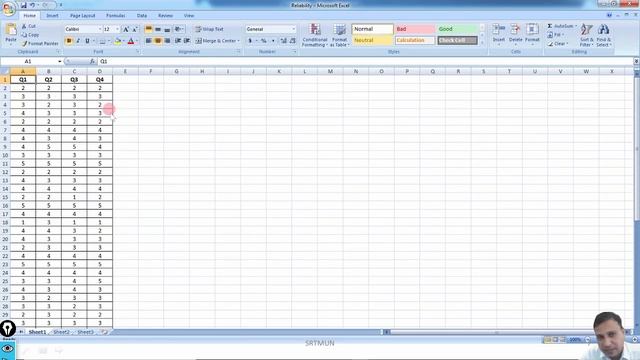Click the decrease indent icon
This screenshot has width=640, height=360.
pos(178,41)
